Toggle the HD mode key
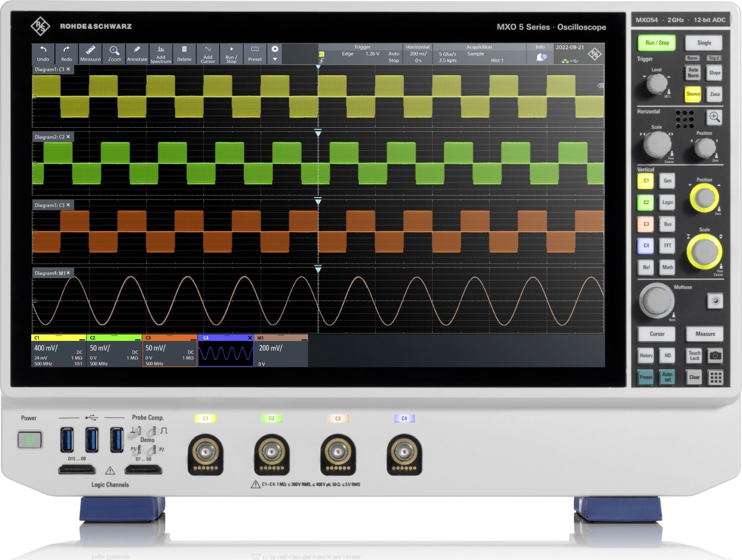Viewport: 742px width, 560px height. (667, 355)
